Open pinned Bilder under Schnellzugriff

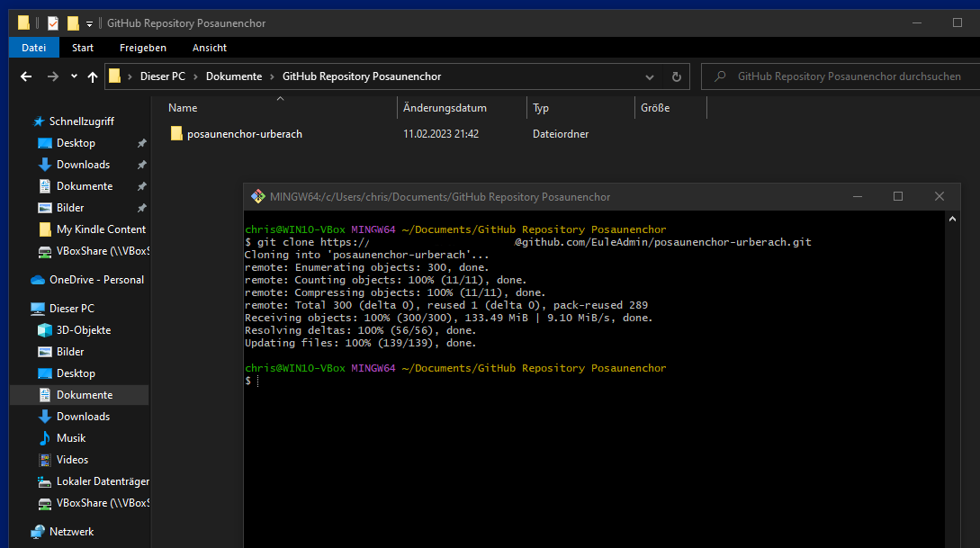pyautogui.click(x=70, y=208)
